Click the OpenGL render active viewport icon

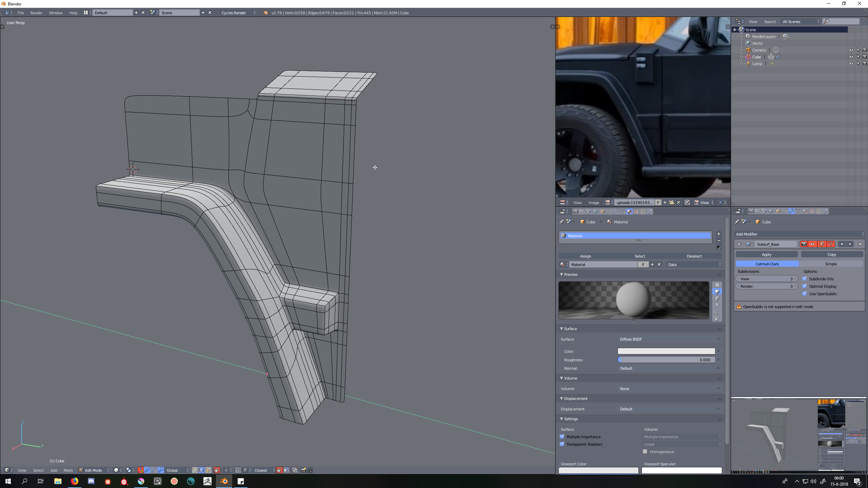coord(303,470)
